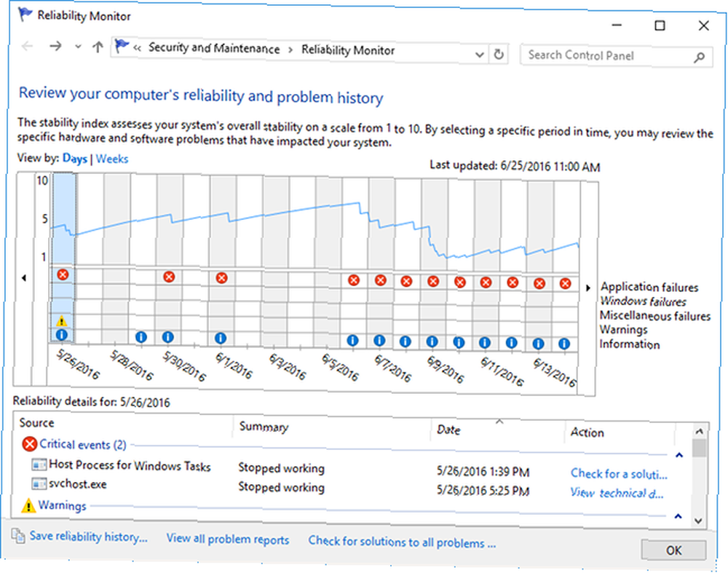
Task: Open the address bar history dropdown
Action: click(x=480, y=55)
